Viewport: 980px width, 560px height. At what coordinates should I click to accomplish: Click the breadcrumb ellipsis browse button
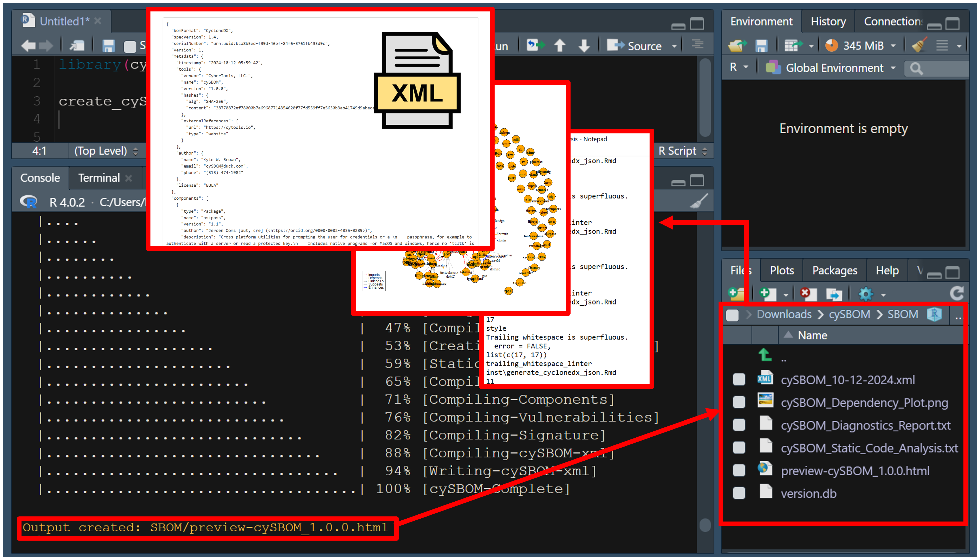click(x=958, y=315)
